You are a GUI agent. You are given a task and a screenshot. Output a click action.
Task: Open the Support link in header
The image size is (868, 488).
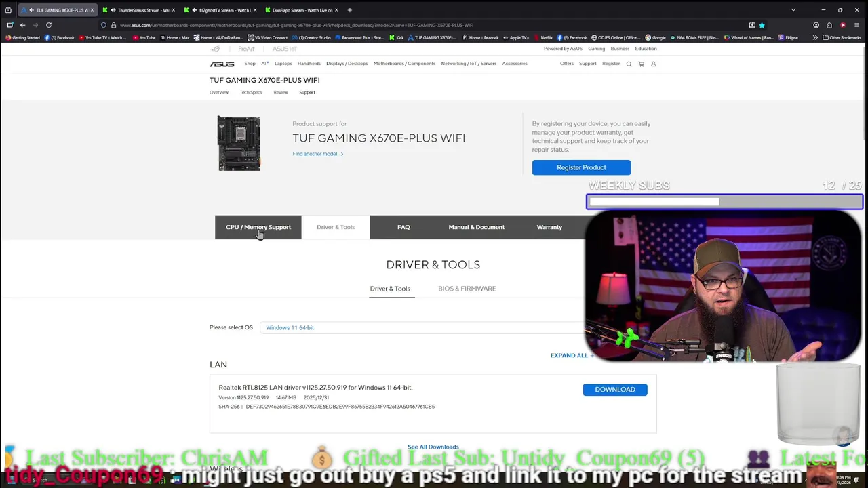click(587, 64)
